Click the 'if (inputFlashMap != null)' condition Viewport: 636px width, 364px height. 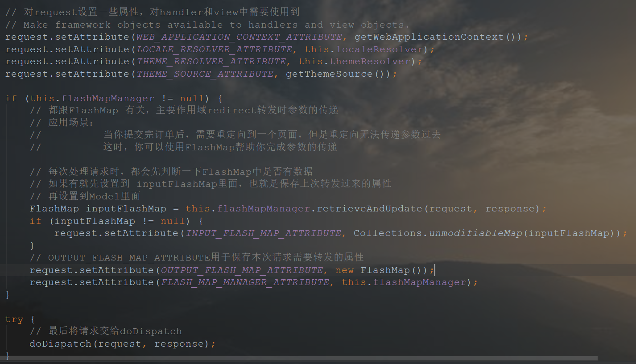point(116,221)
